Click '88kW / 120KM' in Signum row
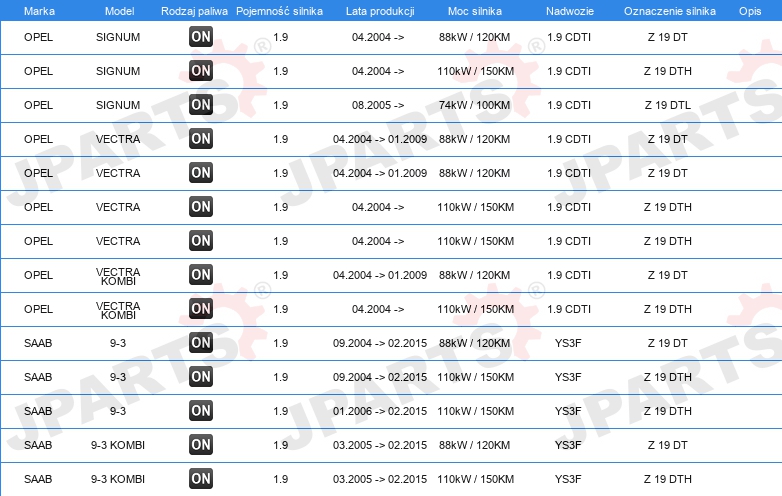Image resolution: width=782 pixels, height=496 pixels. [474, 37]
